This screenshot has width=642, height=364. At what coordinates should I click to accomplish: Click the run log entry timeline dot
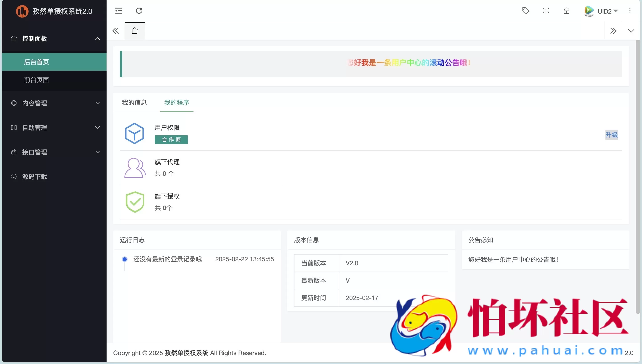[125, 259]
